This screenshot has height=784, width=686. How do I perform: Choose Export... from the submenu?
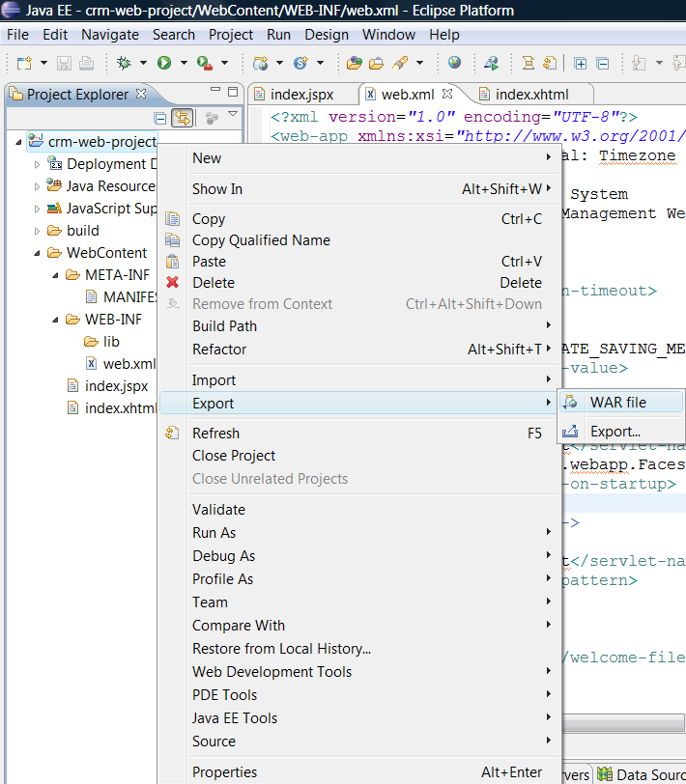click(x=620, y=431)
